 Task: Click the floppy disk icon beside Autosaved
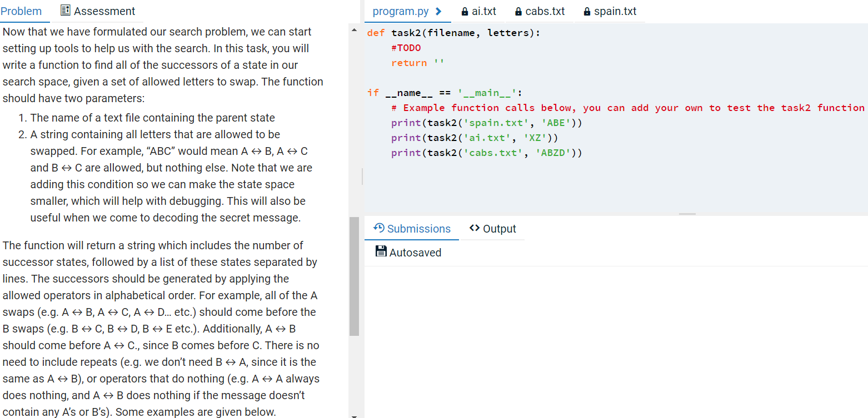pos(381,251)
